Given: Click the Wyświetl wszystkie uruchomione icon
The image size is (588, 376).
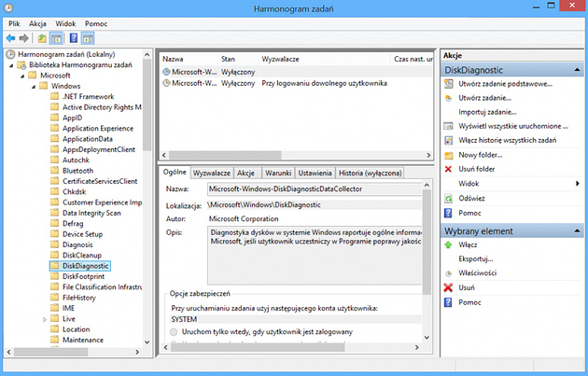Looking at the screenshot, I should click(449, 126).
